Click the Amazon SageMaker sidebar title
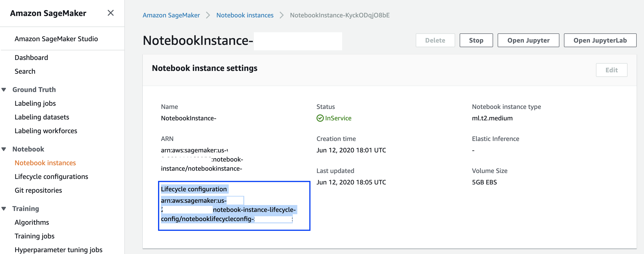 [x=48, y=13]
